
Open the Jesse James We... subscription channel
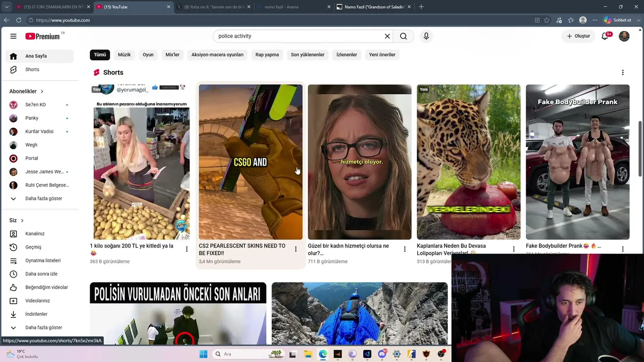(39, 172)
